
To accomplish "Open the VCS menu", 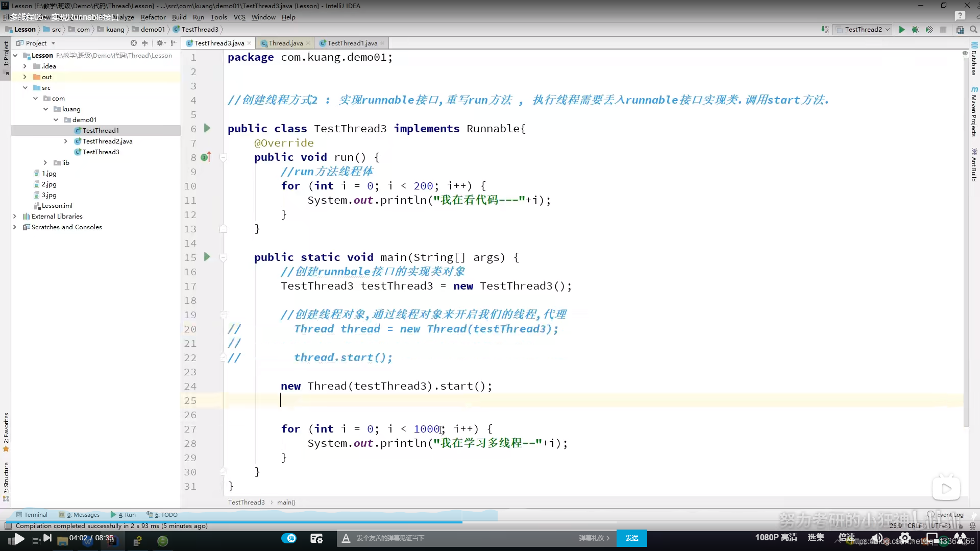I will coord(239,17).
